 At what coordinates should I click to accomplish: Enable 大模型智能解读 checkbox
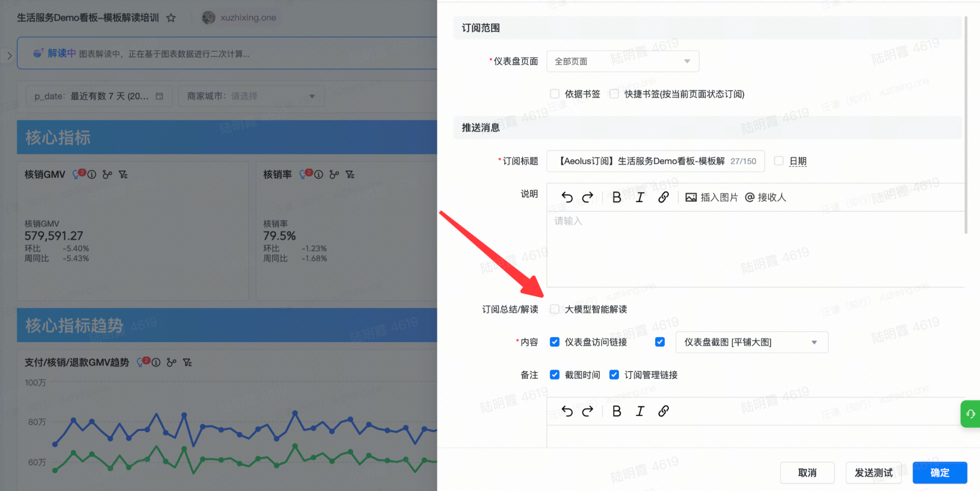(x=555, y=309)
